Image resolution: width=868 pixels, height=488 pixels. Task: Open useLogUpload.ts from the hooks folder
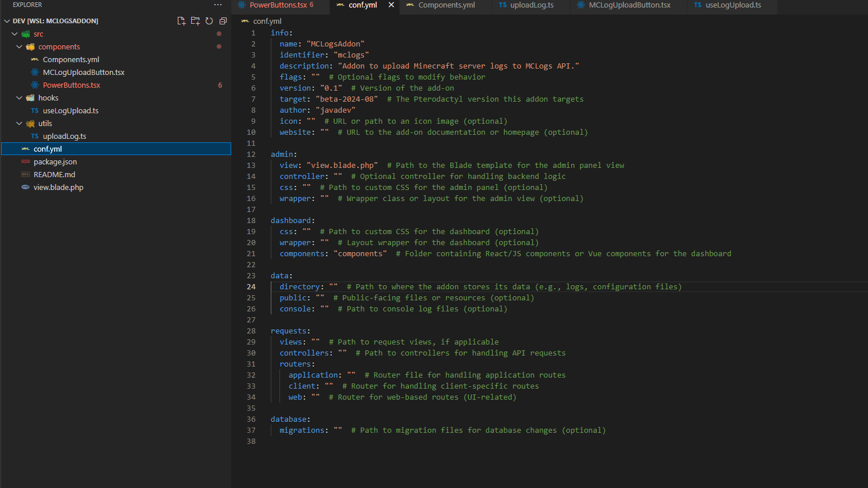pyautogui.click(x=71, y=110)
